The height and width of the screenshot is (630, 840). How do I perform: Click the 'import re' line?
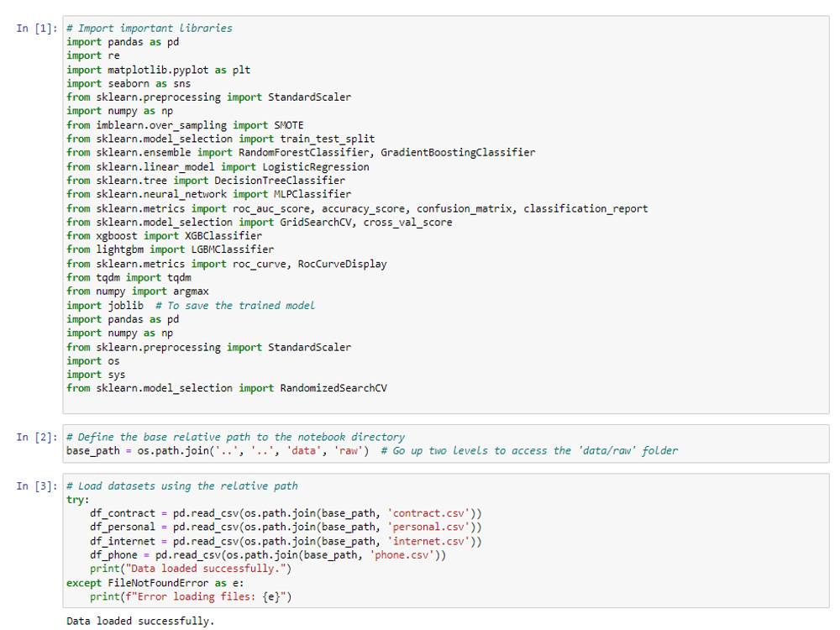93,55
